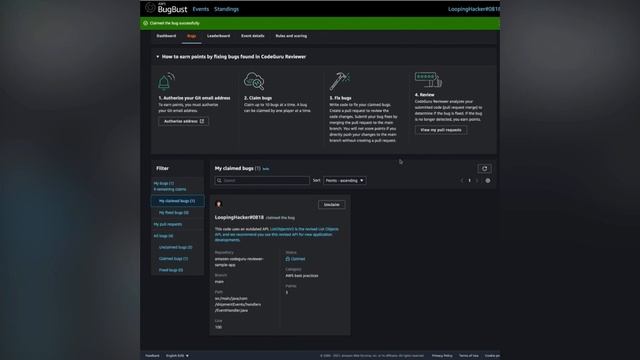The width and height of the screenshot is (640, 360).
Task: Open the Standings link in header
Action: coord(227,9)
